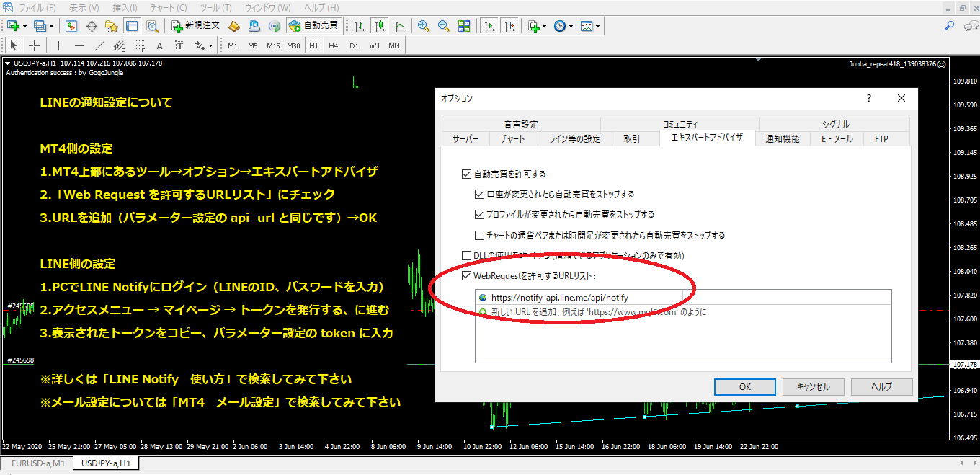Open the Periods clock icon
The image size is (980, 475).
(x=559, y=26)
